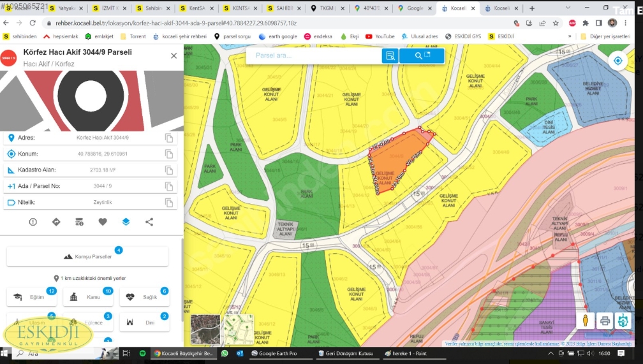Copy the Kadastro Alan value

coord(169,170)
